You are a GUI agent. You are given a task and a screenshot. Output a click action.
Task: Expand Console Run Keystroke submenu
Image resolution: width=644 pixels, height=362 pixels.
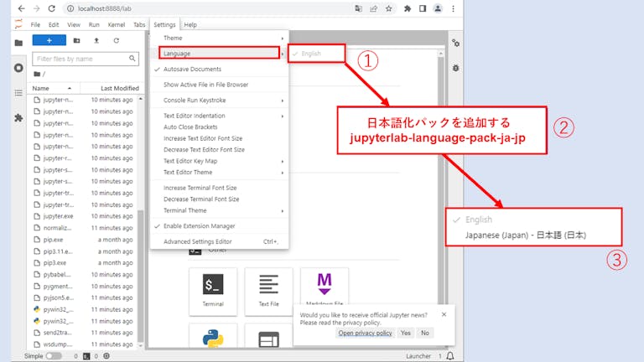click(x=220, y=101)
